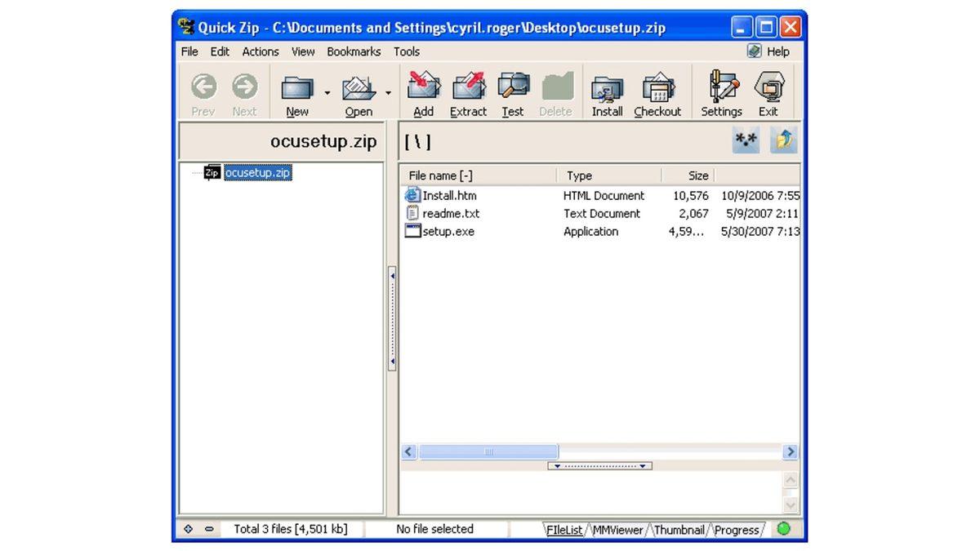Viewport: 980px width, 551px height.
Task: Open the Actions menu
Action: pos(260,51)
